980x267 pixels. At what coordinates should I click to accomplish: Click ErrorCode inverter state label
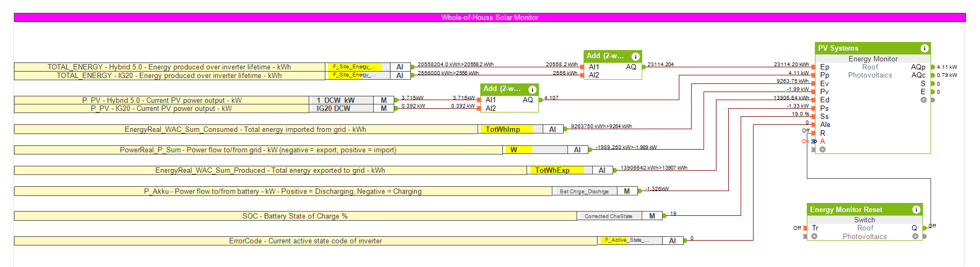click(306, 241)
